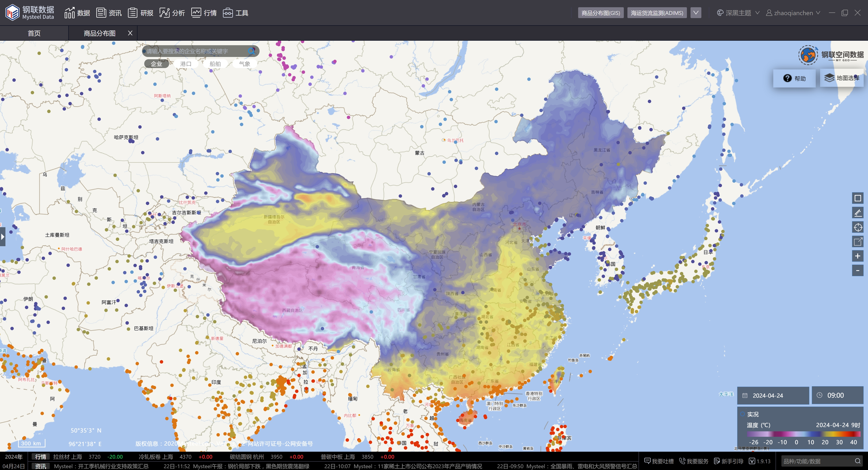Image resolution: width=868 pixels, height=470 pixels.
Task: Click the 钢联空间数据 globe logo
Action: coord(808,55)
